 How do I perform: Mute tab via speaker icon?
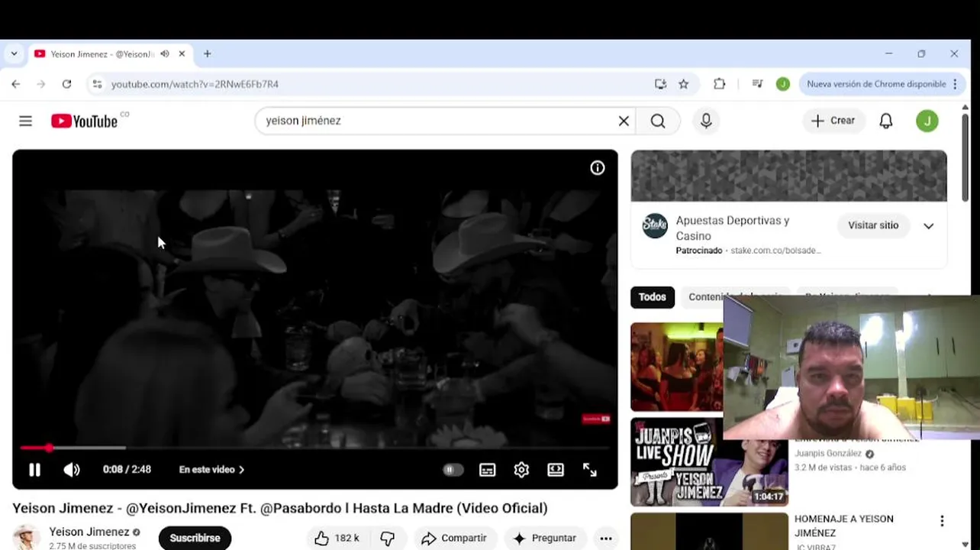tap(164, 54)
